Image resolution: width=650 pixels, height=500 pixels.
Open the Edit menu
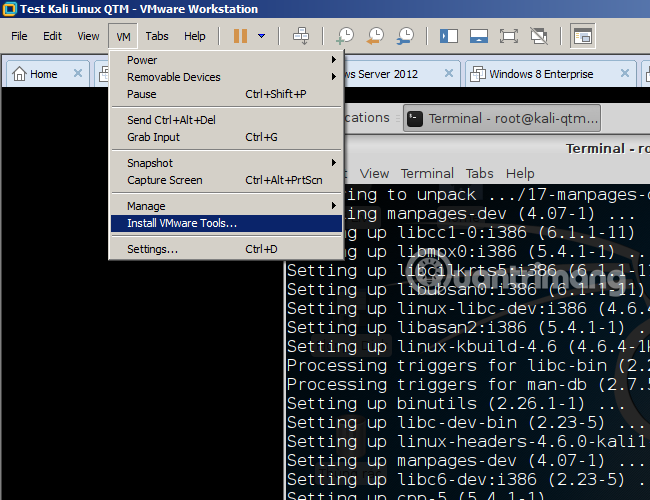tap(52, 36)
